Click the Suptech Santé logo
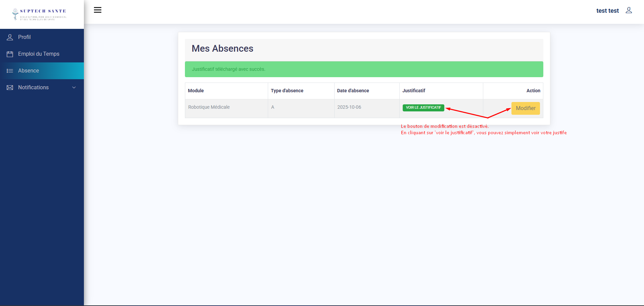The height and width of the screenshot is (306, 644). (40, 14)
